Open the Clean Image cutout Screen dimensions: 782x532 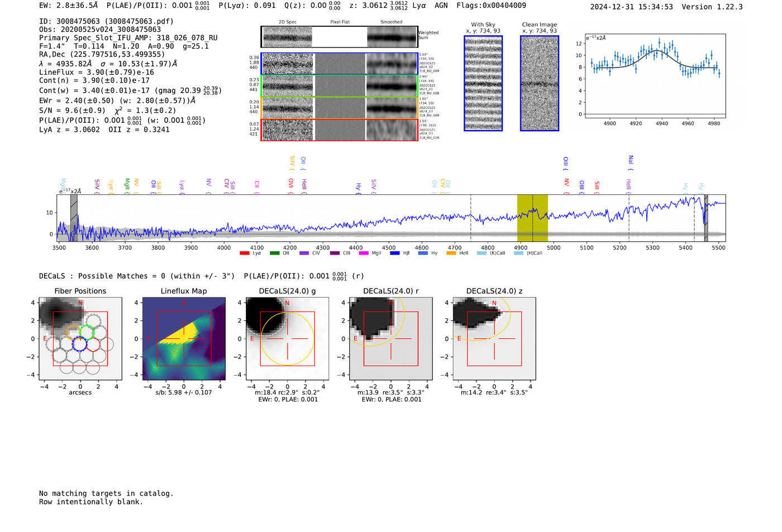(x=540, y=83)
